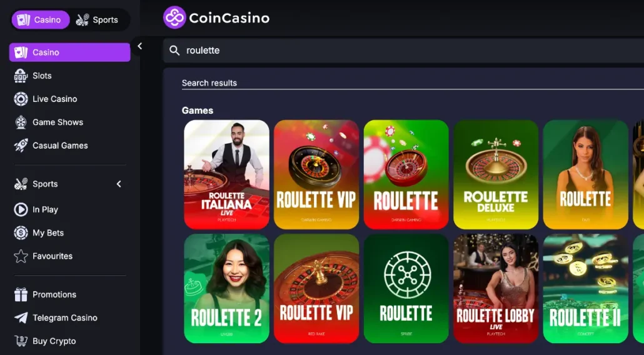
Task: Click the Buy Crypto cart icon
Action: (x=21, y=341)
